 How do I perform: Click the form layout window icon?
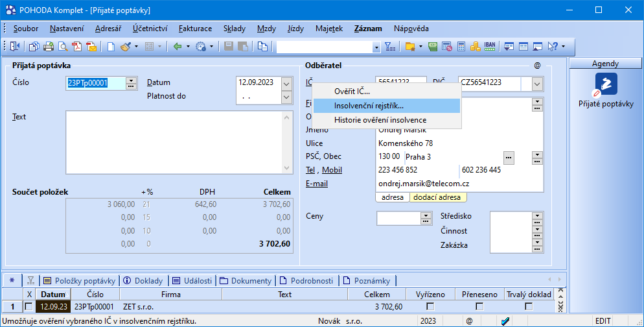click(523, 47)
